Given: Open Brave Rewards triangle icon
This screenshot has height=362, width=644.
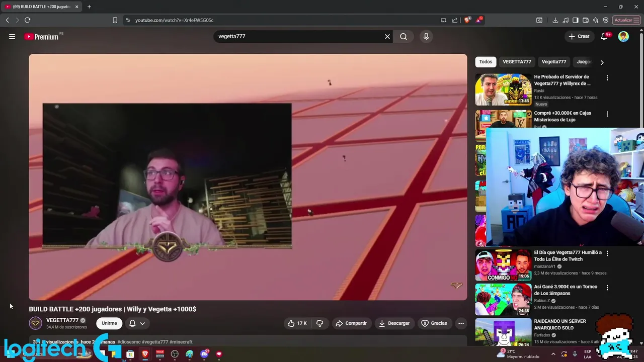Looking at the screenshot, I should (478, 20).
